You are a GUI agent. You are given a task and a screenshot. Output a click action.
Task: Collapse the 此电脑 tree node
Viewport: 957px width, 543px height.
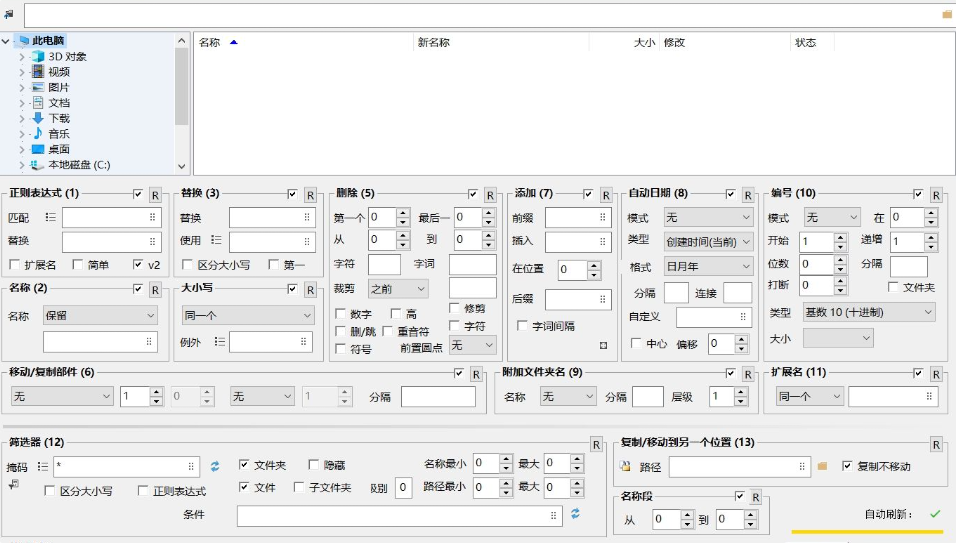coord(6,41)
